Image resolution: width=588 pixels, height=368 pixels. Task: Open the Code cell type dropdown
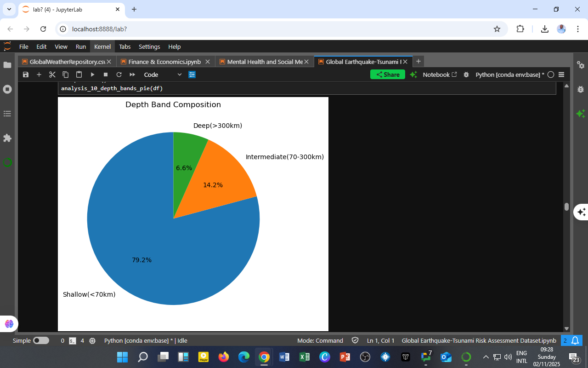pos(163,75)
